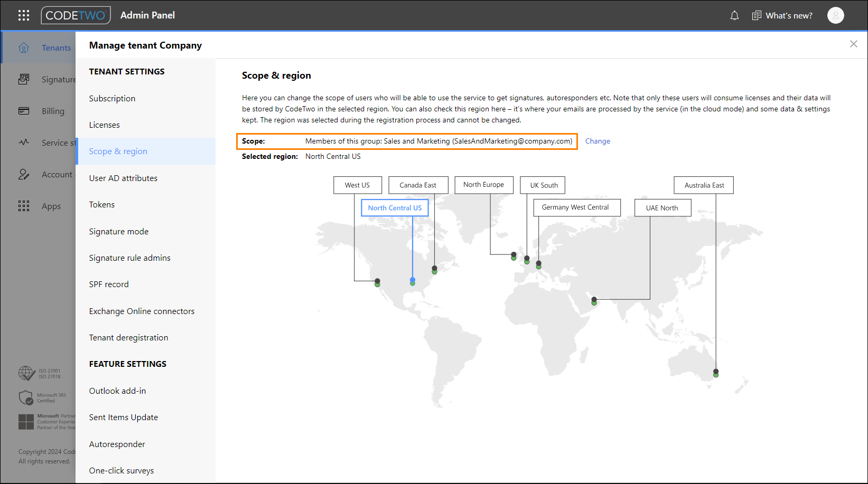This screenshot has width=868, height=484.
Task: Open the app launcher grid icon
Action: coord(24,15)
